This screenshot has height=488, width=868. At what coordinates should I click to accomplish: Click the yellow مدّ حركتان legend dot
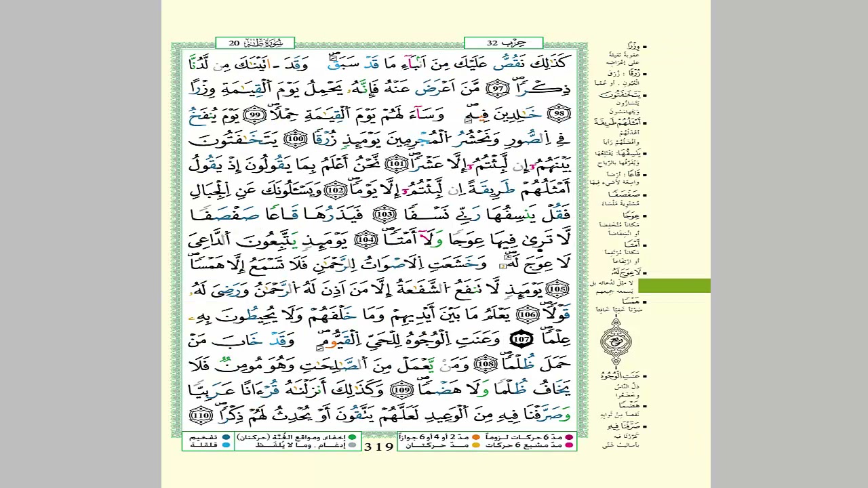[x=476, y=445]
